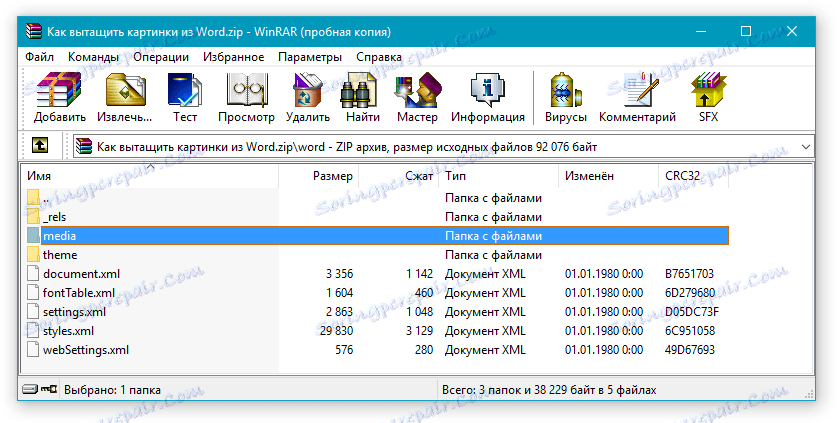Screen dimensions: 837x423
Task: Sort by the Имя column header
Action: 150,176
